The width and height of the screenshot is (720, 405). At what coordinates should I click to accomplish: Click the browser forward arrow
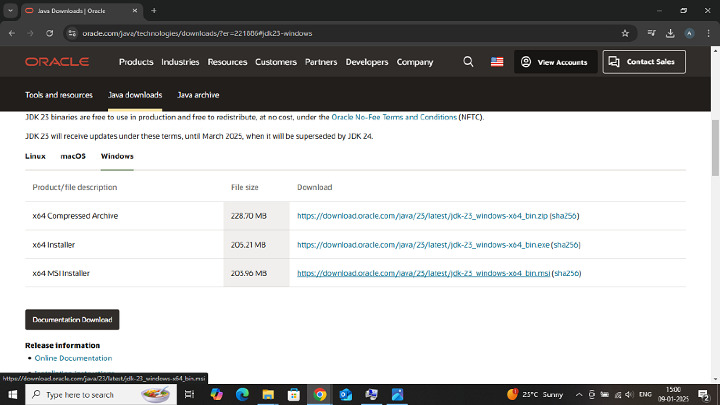tap(30, 33)
